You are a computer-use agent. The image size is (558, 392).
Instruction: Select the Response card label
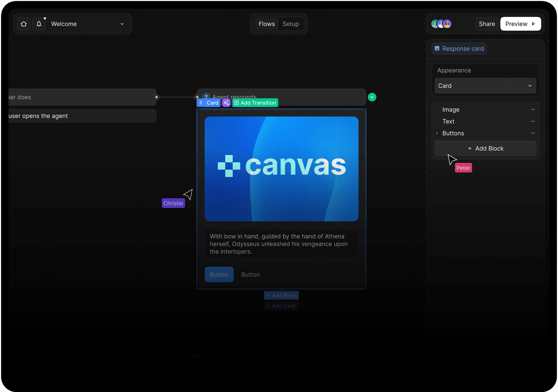click(459, 49)
